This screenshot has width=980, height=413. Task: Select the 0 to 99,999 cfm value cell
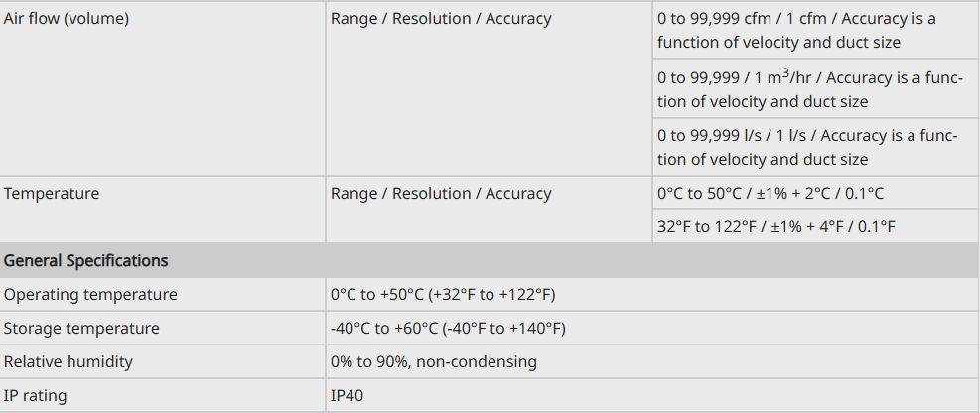tap(796, 30)
